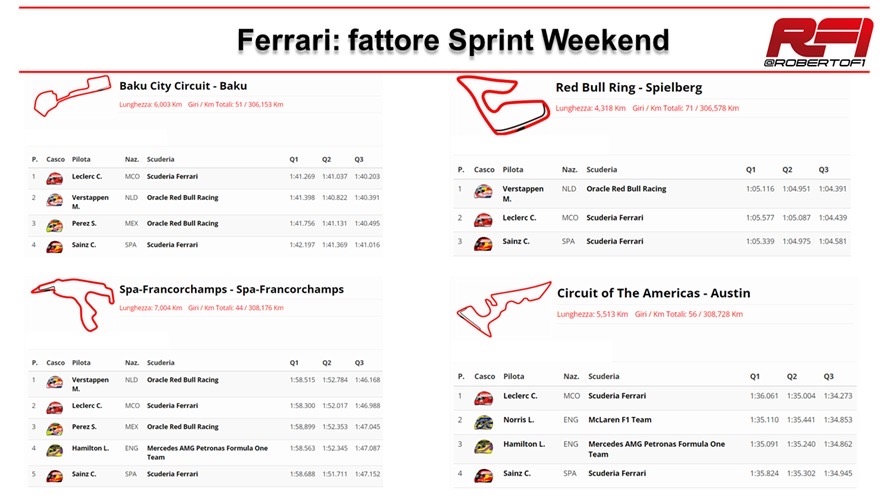Click the Pilota column header in the Spielberg table
This screenshot has height=498, width=886.
[513, 170]
